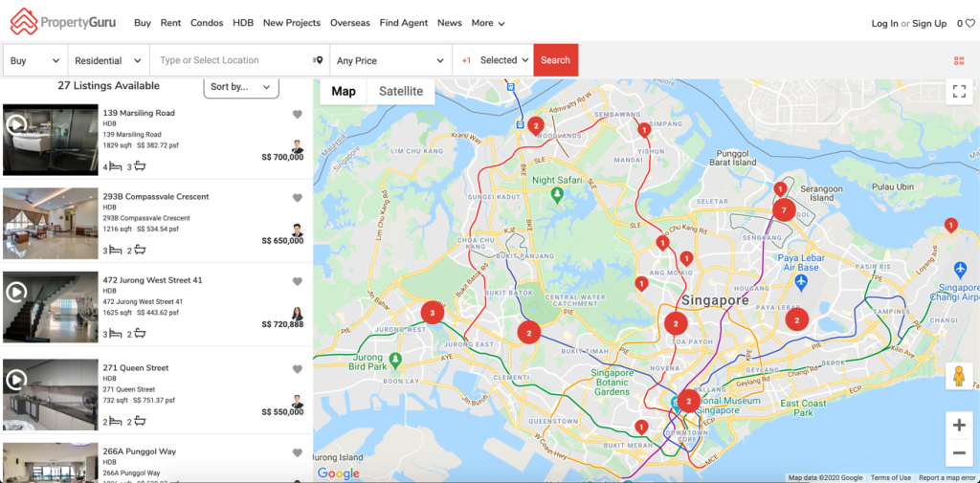
Task: Click the Paya Lebar Air Base plane icon
Action: click(x=802, y=282)
